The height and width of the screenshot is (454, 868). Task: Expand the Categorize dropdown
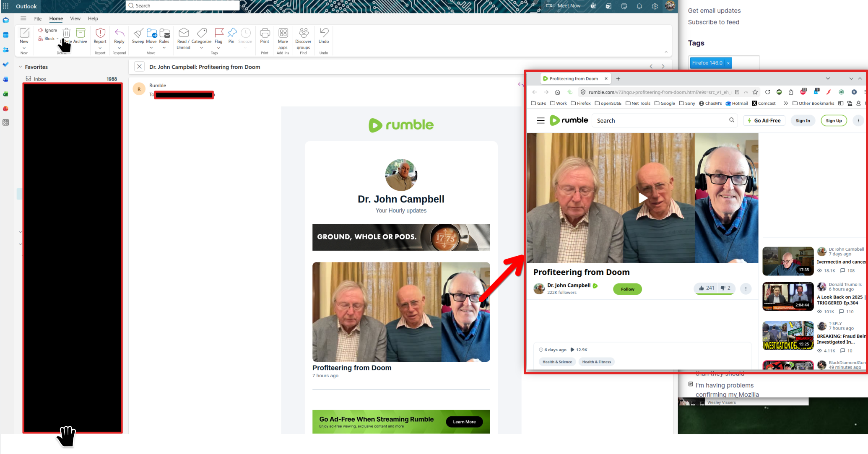coord(201,48)
